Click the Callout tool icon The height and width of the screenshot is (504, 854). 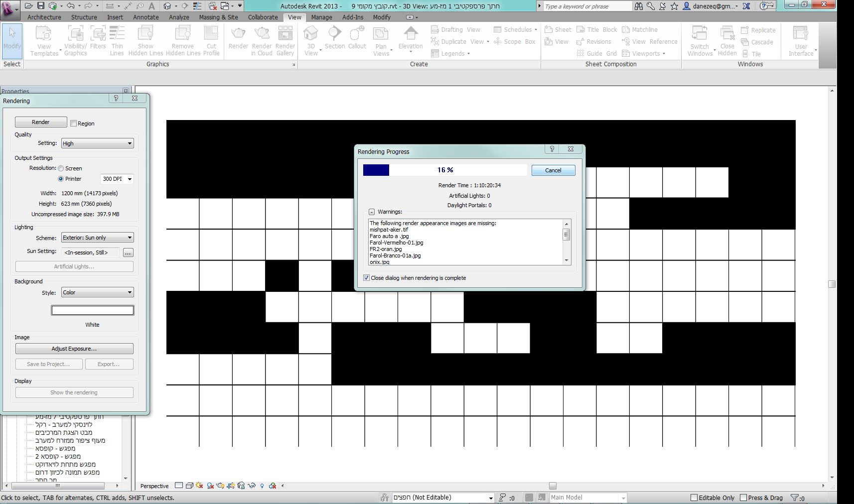357,38
